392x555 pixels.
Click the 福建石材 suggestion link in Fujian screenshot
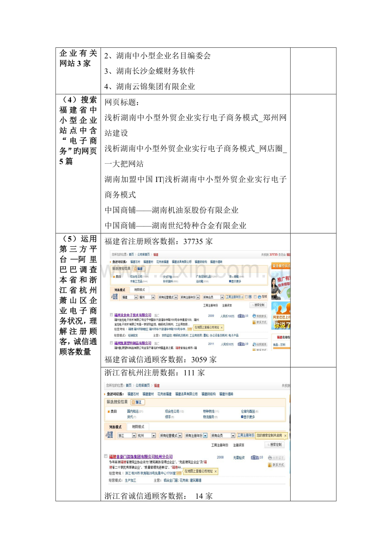pos(135,262)
